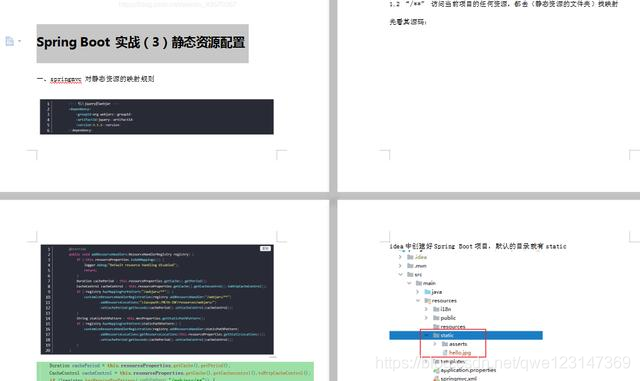Select the application.properties file name

[469, 370]
